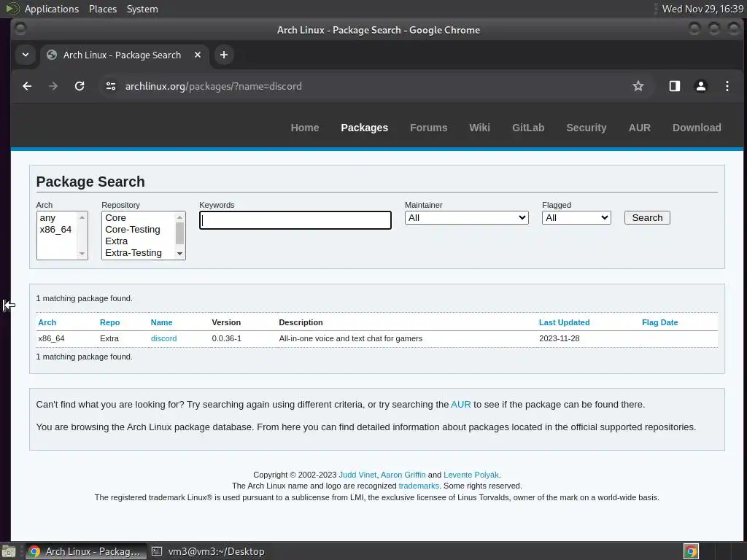747x560 pixels.
Task: Sort results by the Repo column
Action: pyautogui.click(x=109, y=322)
